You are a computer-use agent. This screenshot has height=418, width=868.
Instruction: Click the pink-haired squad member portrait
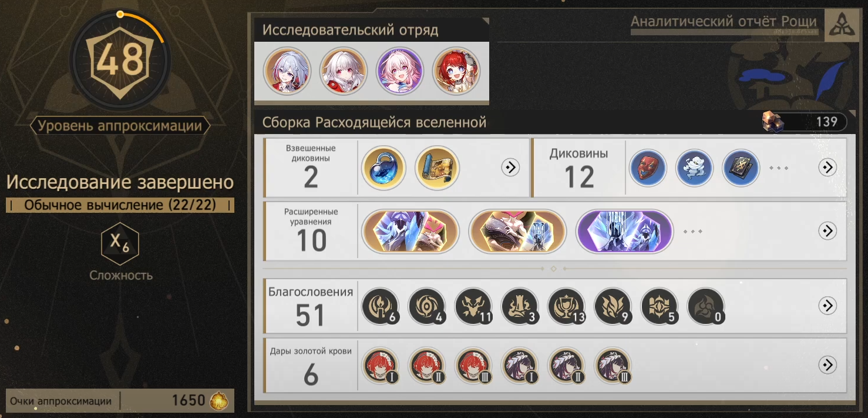[x=399, y=71]
